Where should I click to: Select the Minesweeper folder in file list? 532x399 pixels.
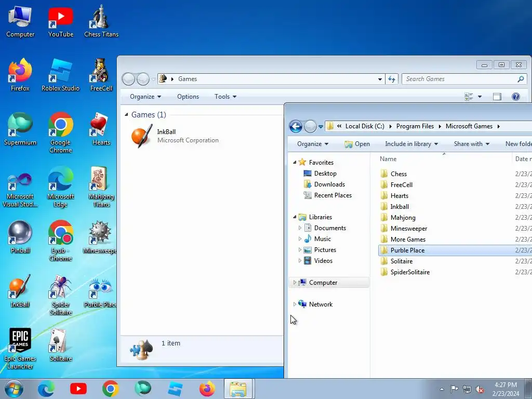click(408, 229)
